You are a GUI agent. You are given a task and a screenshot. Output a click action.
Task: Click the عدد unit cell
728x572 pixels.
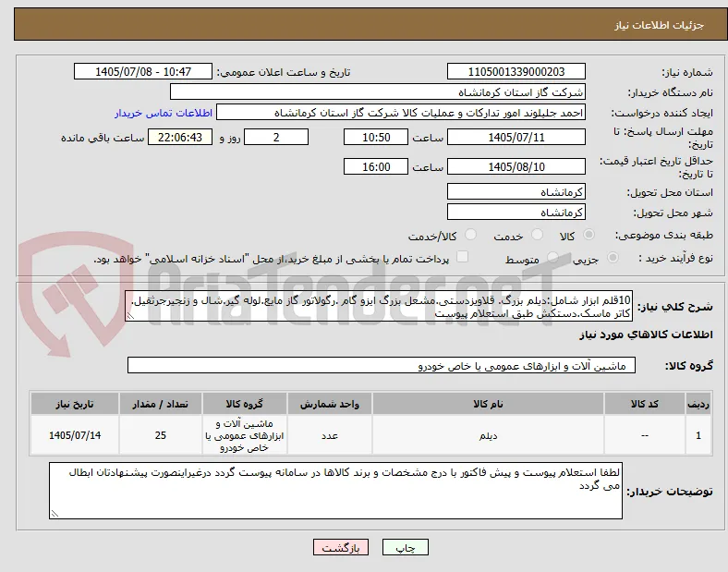329,435
